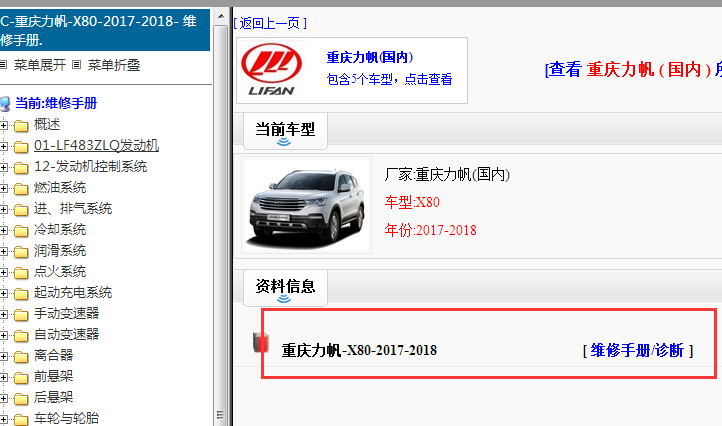Click the folder icon for 后悬架
Image resolution: width=722 pixels, height=426 pixels.
[21, 398]
